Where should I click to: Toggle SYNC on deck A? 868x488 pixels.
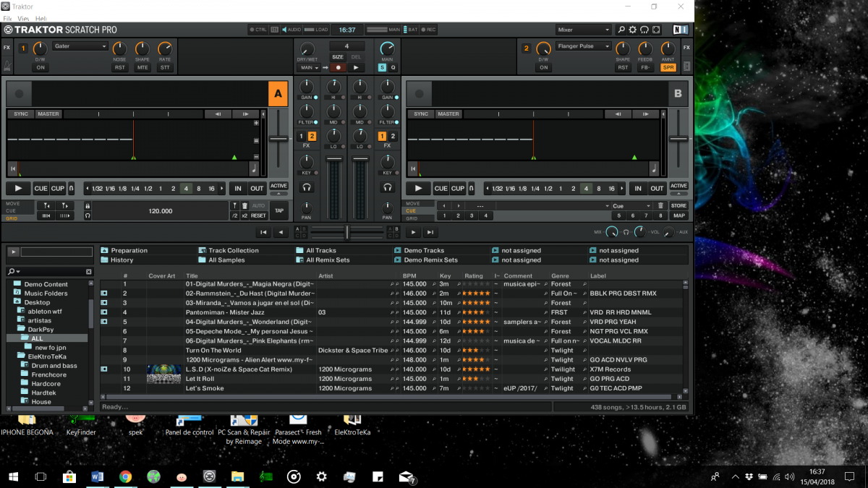coord(21,114)
